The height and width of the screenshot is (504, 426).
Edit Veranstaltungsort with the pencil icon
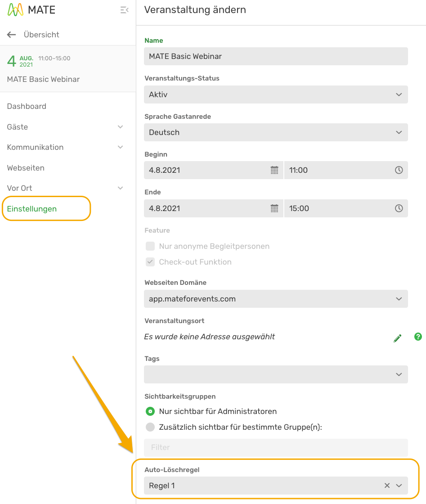[397, 338]
